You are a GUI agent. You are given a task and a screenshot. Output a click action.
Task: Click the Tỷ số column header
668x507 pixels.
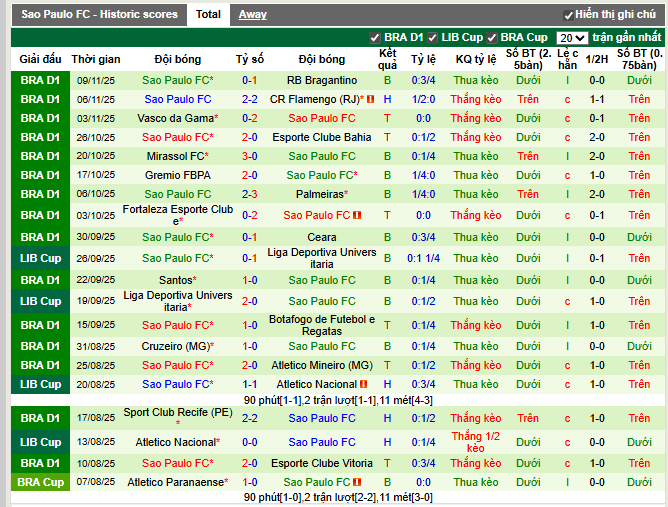click(250, 59)
